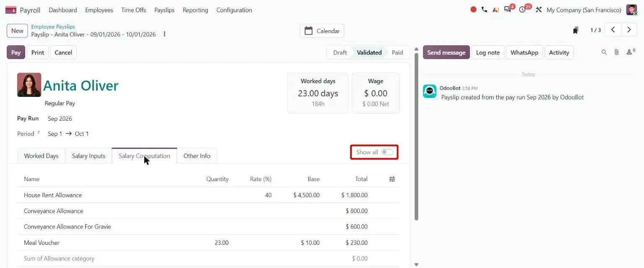Image resolution: width=644 pixels, height=268 pixels.
Task: Click the period end date Oct 1
Action: [x=82, y=134]
